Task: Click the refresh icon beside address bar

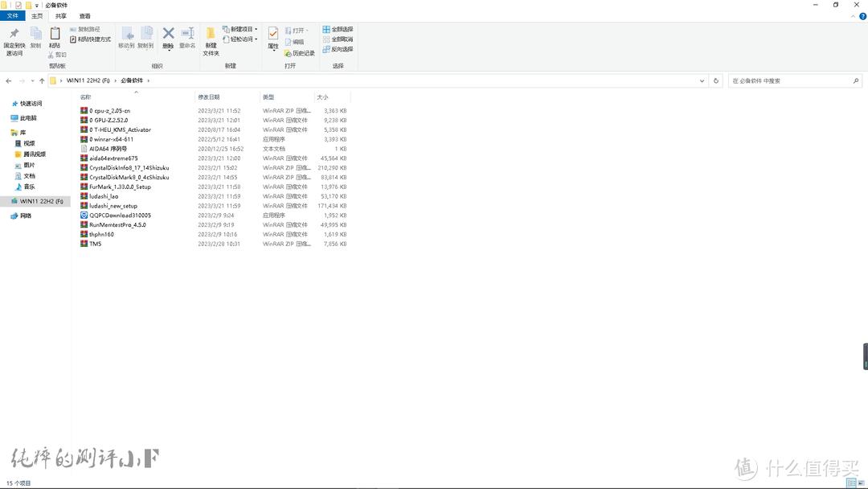Action: 716,80
